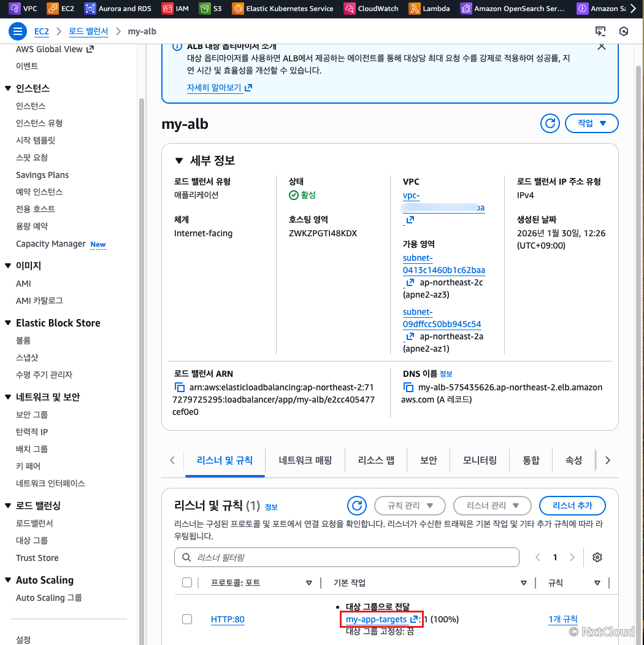Viewport: 644px width, 645px height.
Task: Open the 1개 규칙 link
Action: coord(563,619)
